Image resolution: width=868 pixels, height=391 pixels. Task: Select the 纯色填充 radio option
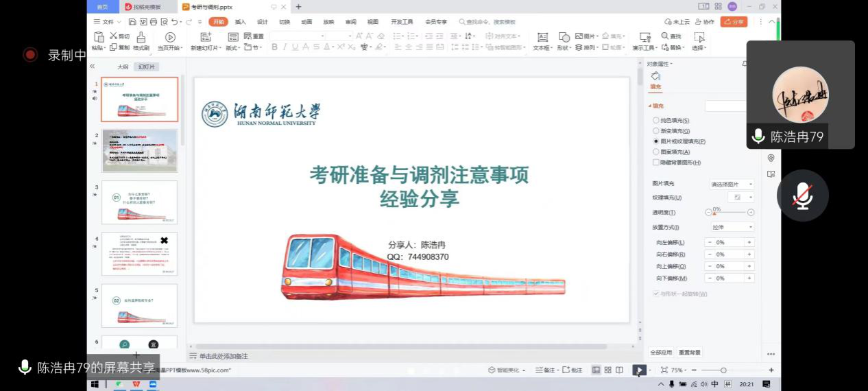pyautogui.click(x=656, y=120)
